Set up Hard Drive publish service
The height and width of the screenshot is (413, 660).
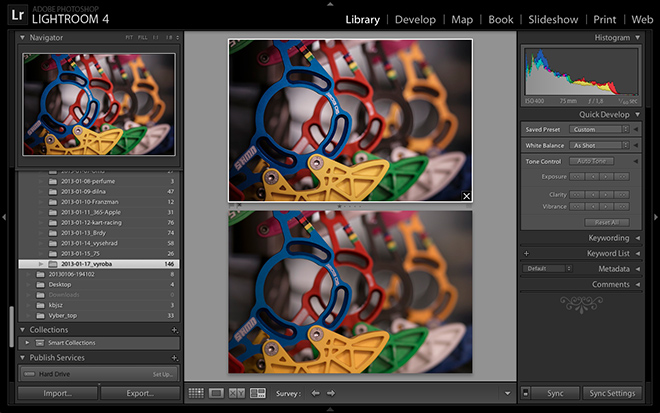[x=162, y=374]
